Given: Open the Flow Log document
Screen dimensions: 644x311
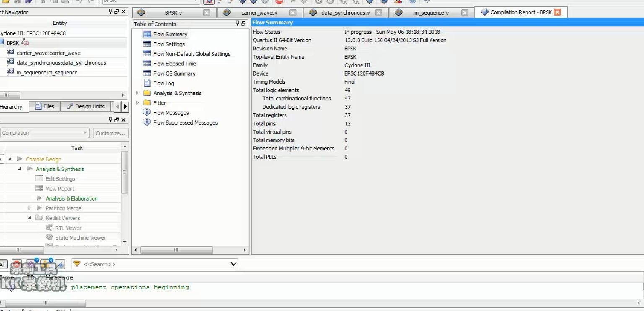Looking at the screenshot, I should (164, 83).
